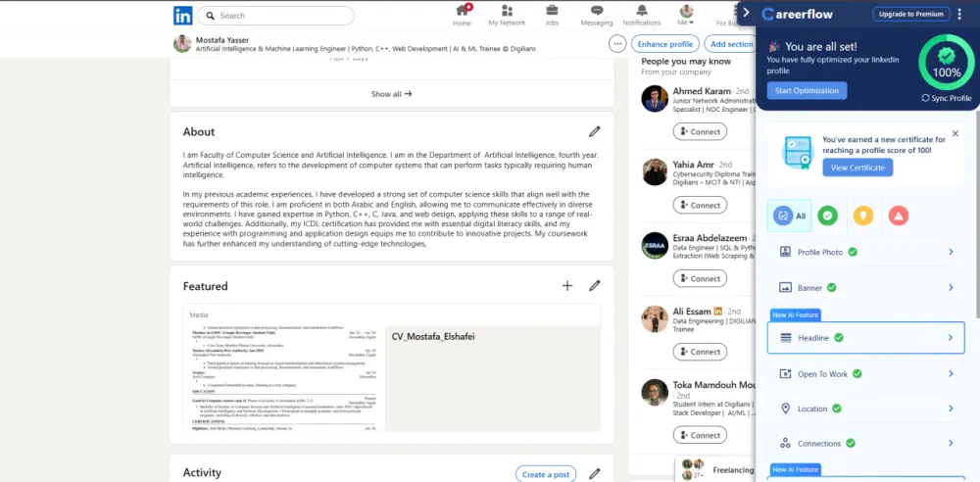The image size is (980, 482).
Task: Connect with Yahia Amr
Action: pos(700,205)
